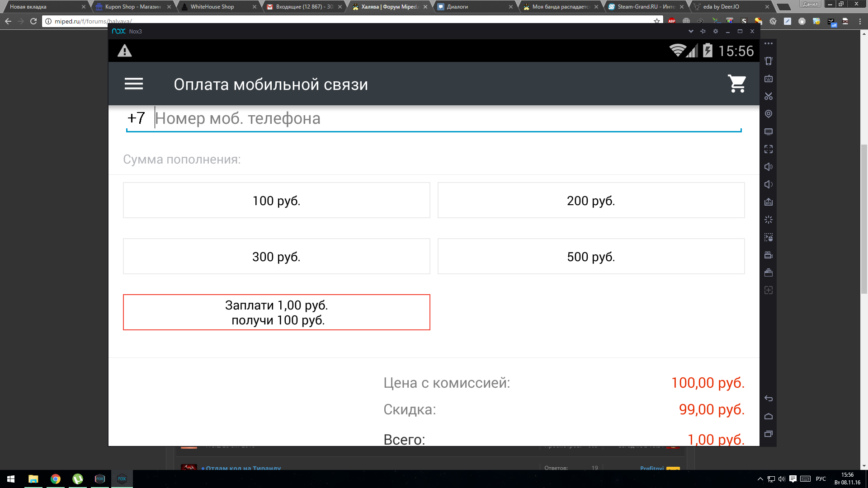This screenshot has width=868, height=488.
Task: Click the pencil extension icon in Chrome
Action: click(x=788, y=21)
